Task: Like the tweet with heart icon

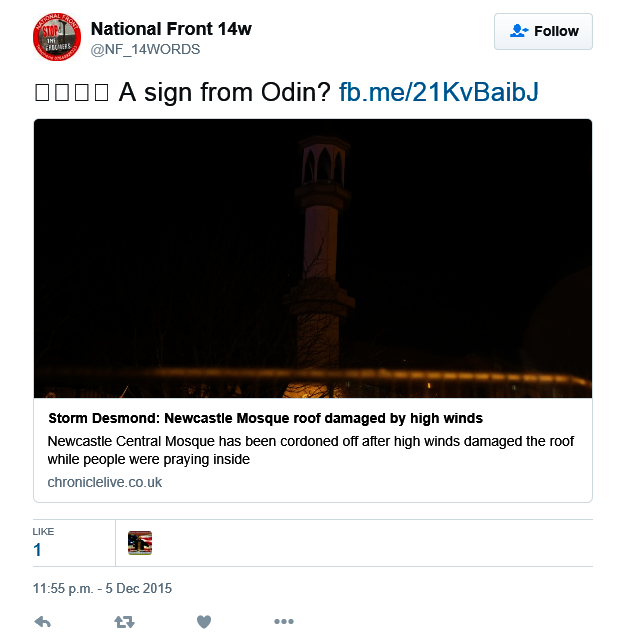Action: [x=204, y=621]
